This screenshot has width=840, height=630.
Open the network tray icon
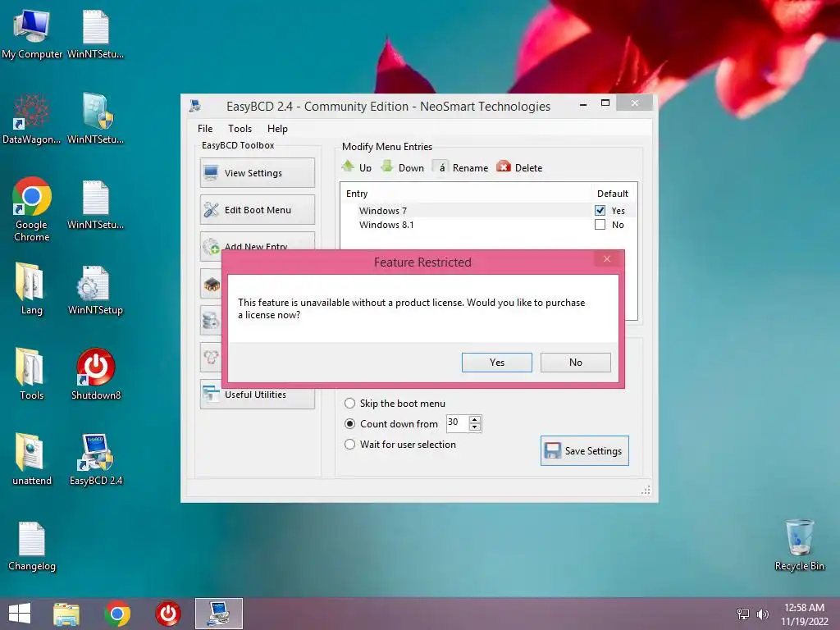(743, 614)
